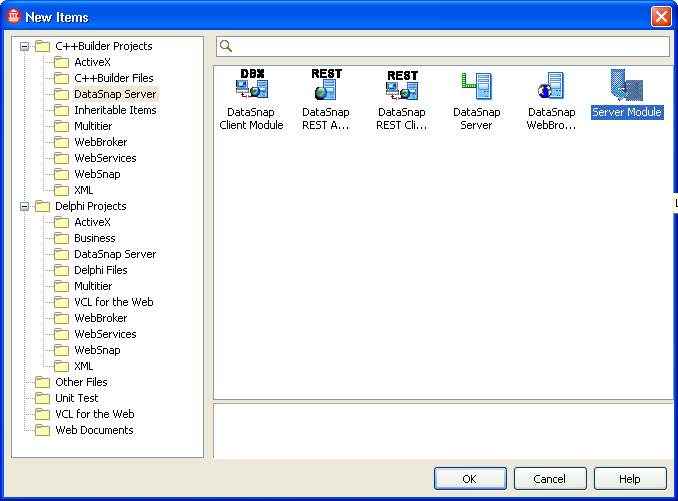Select Multitier under C++Builder Projects

93,126
